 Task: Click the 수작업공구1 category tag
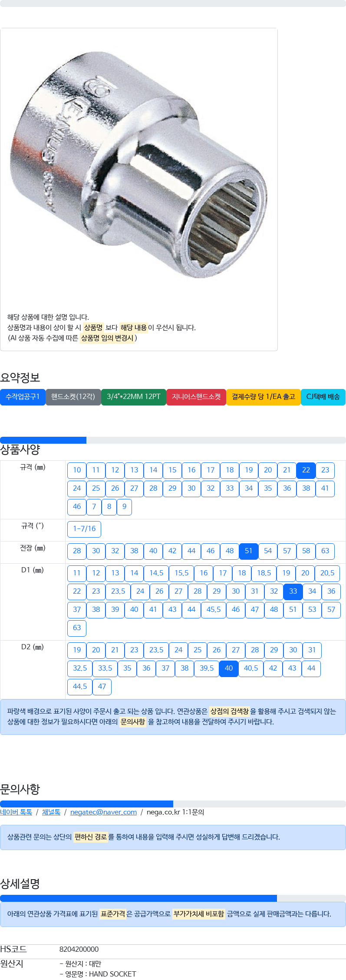tap(23, 397)
